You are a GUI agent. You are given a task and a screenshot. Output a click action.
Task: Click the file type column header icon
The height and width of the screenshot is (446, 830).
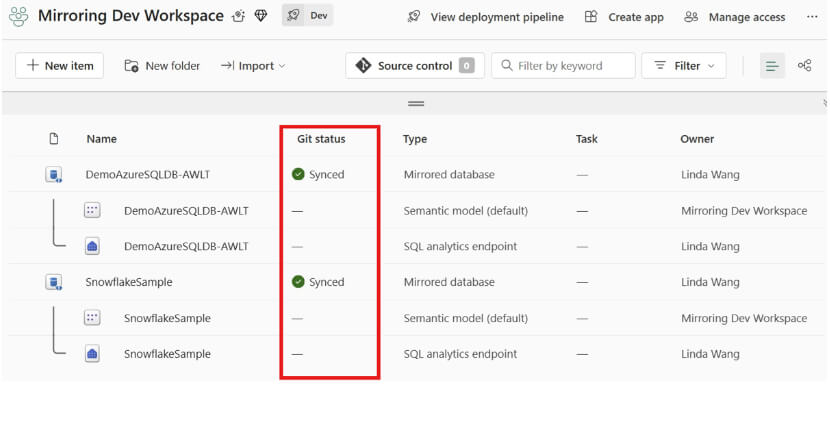(x=54, y=139)
